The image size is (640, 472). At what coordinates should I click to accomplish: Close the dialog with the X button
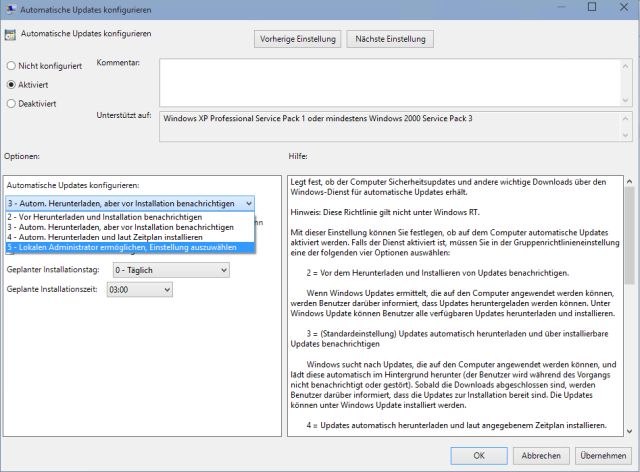pyautogui.click(x=622, y=8)
